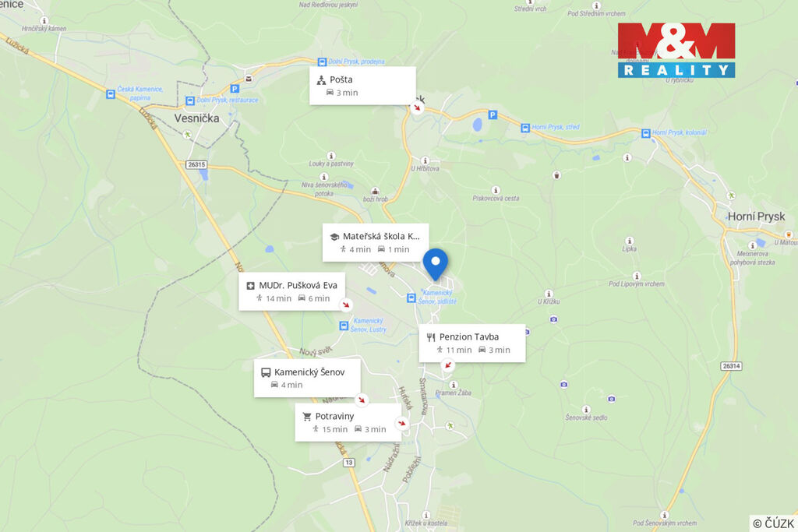Screen dimensions: 798x532
Task: Open the Pošta info card
Action: click(362, 86)
